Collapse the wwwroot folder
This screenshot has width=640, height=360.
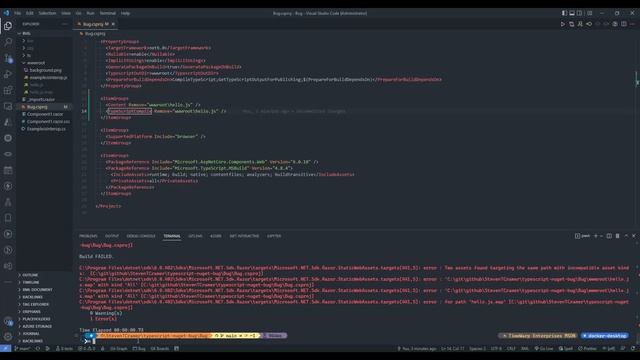coord(35,63)
